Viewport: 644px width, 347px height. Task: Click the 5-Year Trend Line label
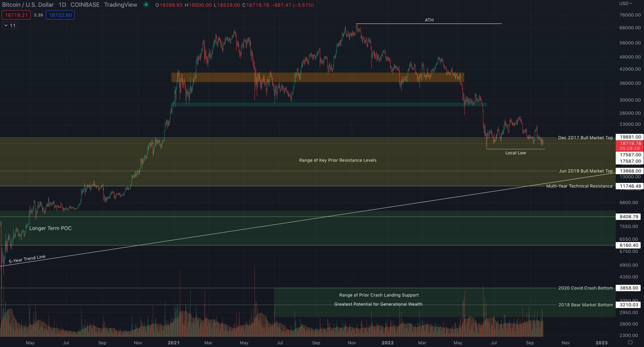27,259
